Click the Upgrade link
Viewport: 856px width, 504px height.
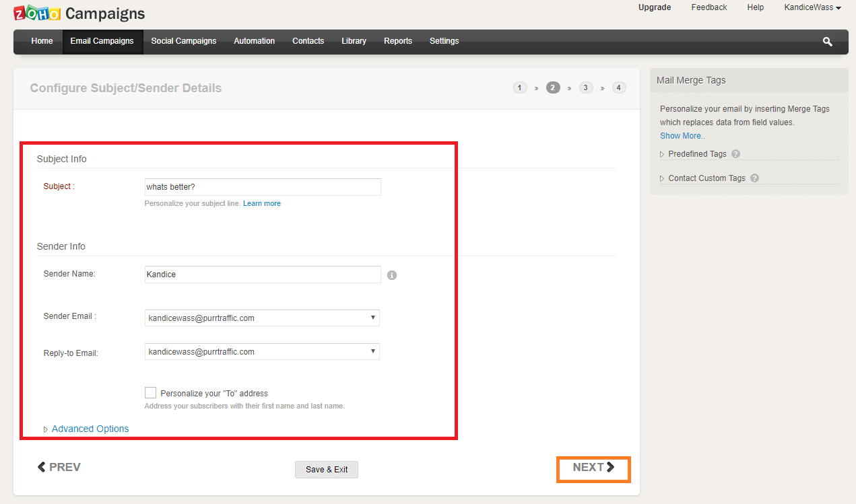coord(655,7)
